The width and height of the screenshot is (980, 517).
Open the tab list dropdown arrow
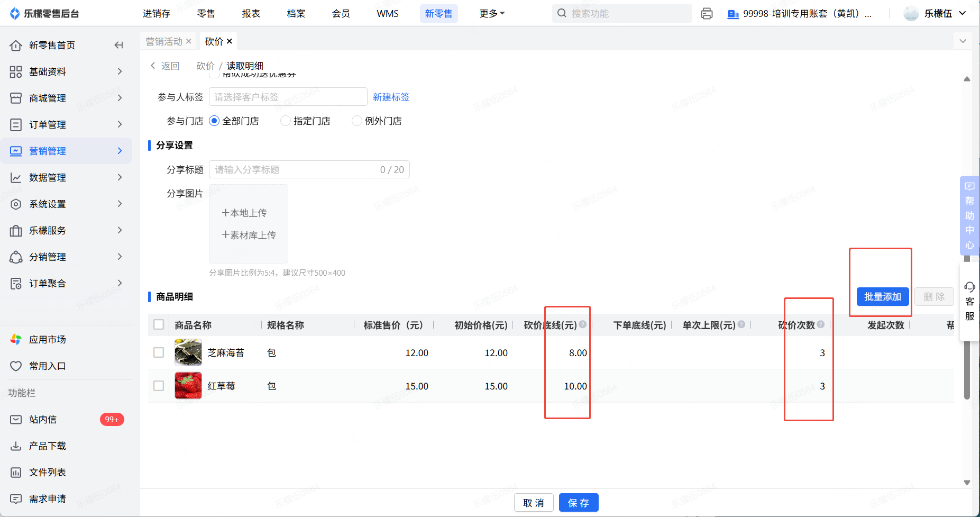pos(963,41)
